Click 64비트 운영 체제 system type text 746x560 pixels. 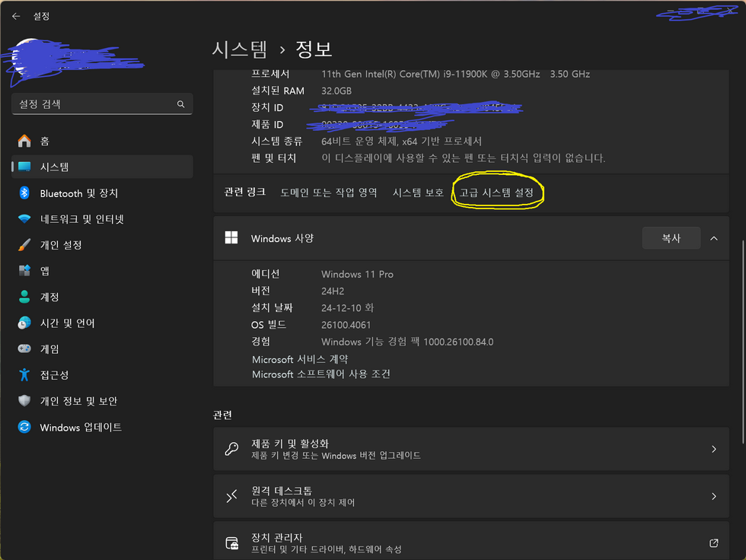[x=402, y=142]
